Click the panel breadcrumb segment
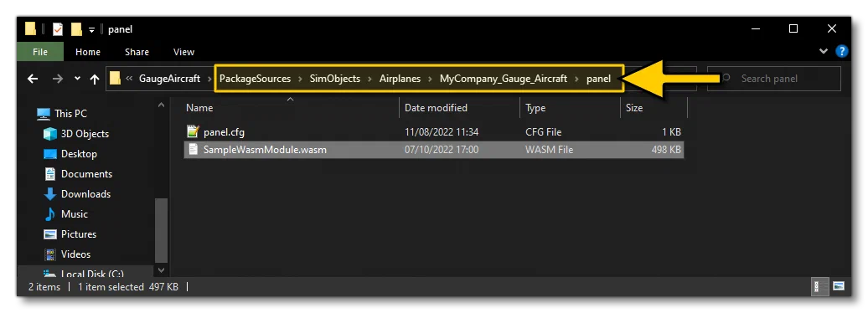868x313 pixels. 598,79
